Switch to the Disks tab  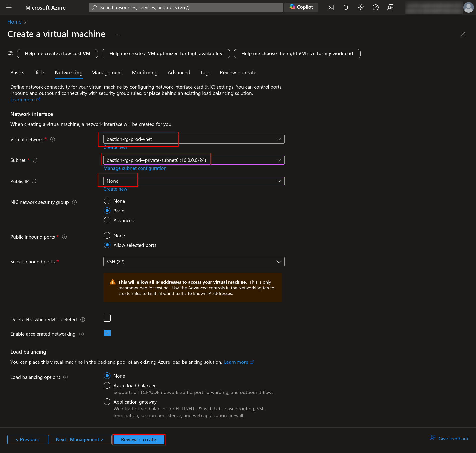point(39,72)
